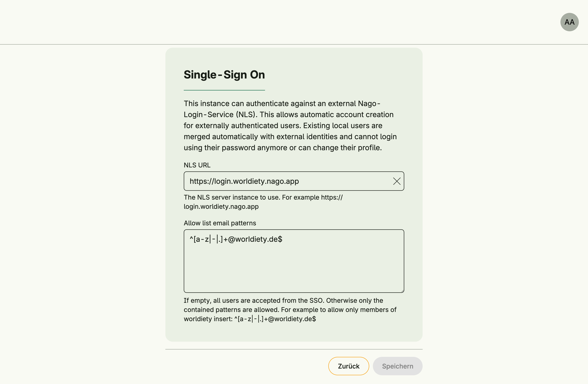Clear the NLS URL field with X

397,181
